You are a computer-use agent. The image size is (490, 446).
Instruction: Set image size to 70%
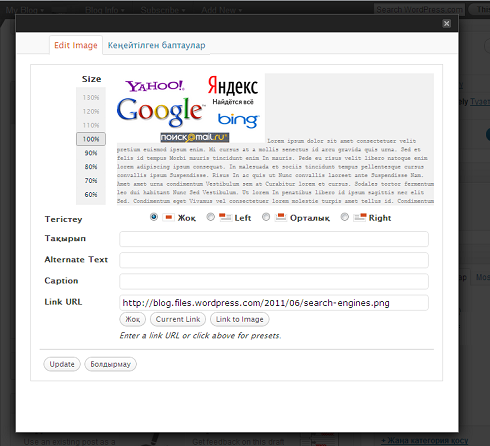pyautogui.click(x=91, y=181)
